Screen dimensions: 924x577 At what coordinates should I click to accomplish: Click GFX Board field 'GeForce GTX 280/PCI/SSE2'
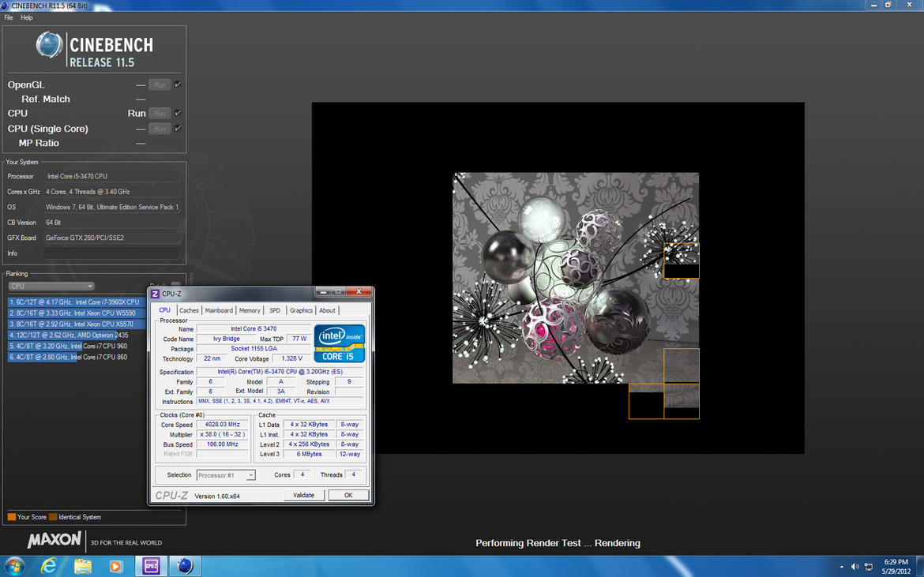coord(111,238)
